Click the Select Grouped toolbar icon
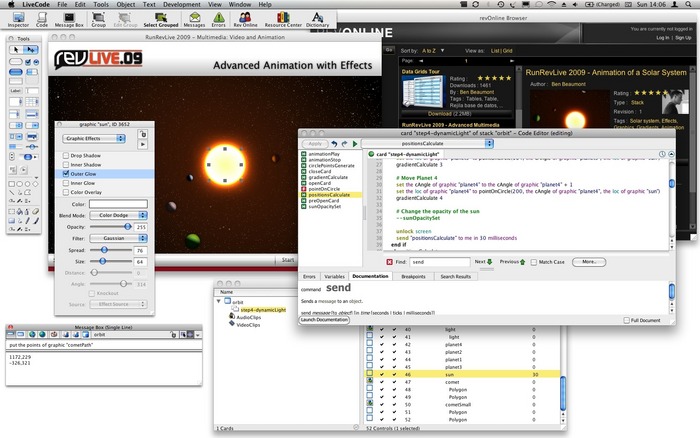 pyautogui.click(x=161, y=18)
